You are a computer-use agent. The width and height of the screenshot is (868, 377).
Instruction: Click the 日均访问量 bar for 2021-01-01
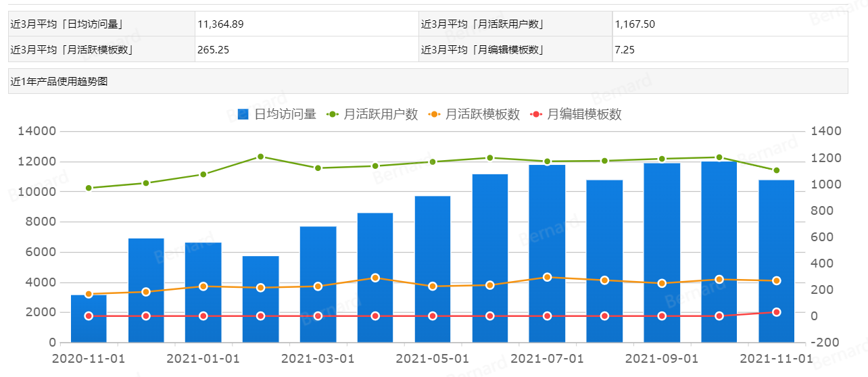coord(203,293)
